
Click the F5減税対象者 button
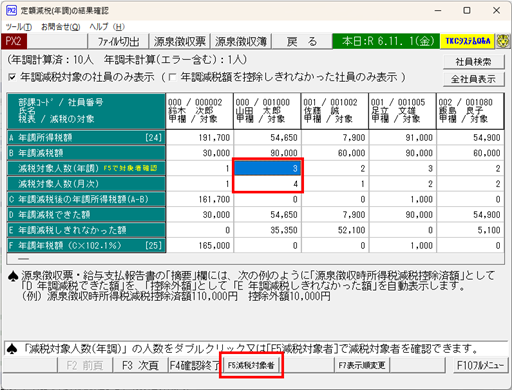click(251, 365)
